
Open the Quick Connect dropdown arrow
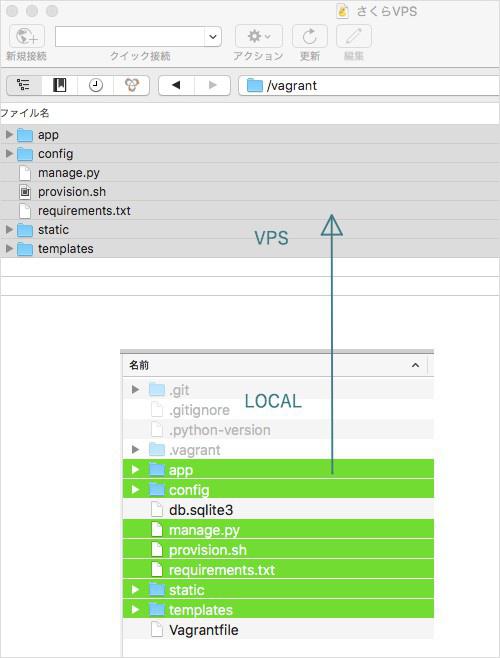pyautogui.click(x=213, y=37)
